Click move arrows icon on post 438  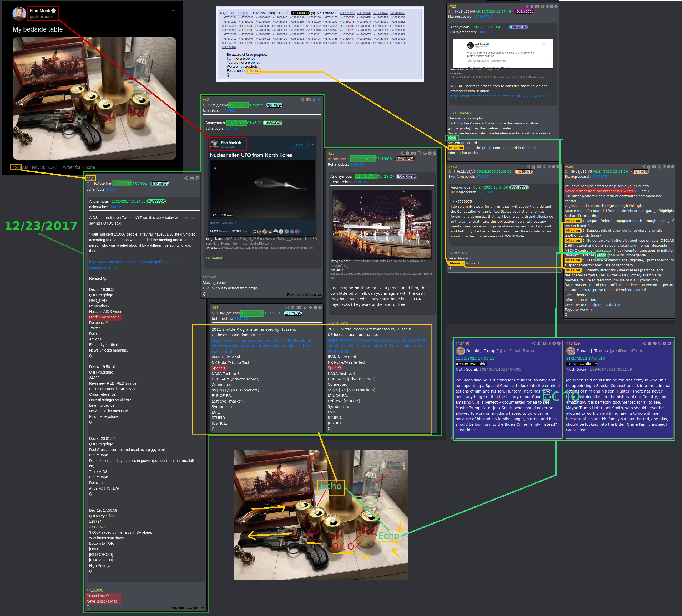(x=310, y=308)
